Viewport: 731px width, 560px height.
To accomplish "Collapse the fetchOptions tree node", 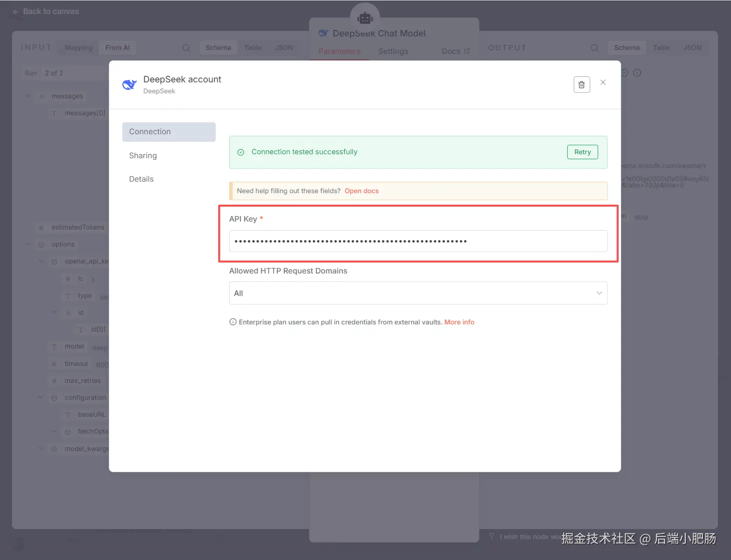I will 54,431.
